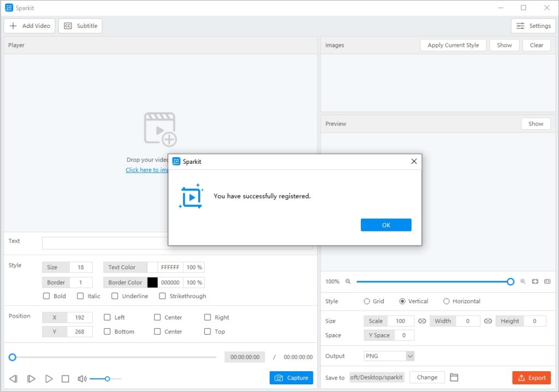Enable Underline text style

(x=115, y=296)
